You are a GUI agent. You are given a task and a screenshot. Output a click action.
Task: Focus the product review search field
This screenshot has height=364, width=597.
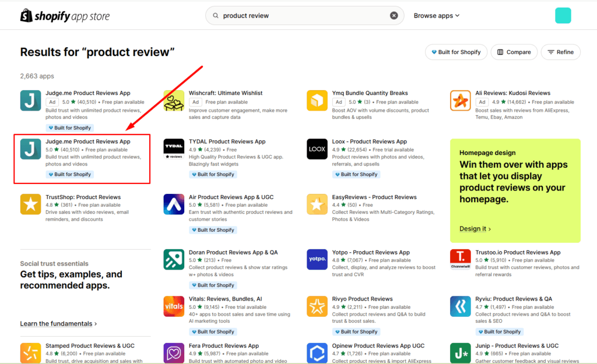pyautogui.click(x=304, y=16)
